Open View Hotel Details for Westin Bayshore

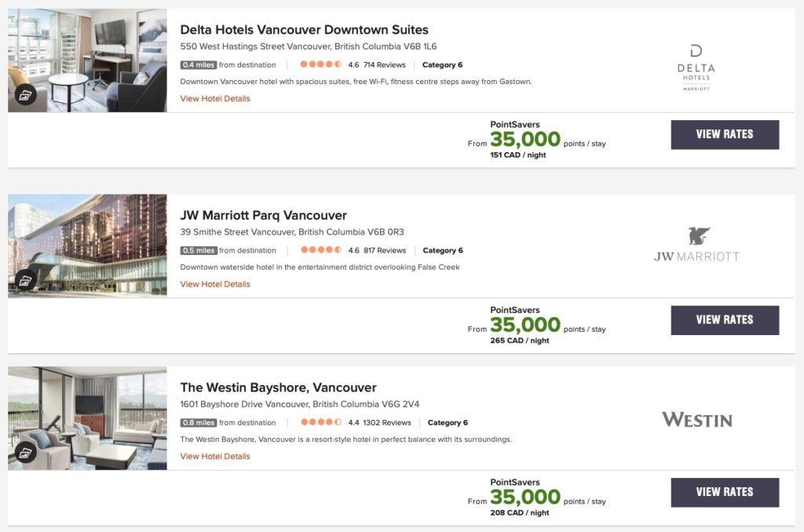pos(215,457)
